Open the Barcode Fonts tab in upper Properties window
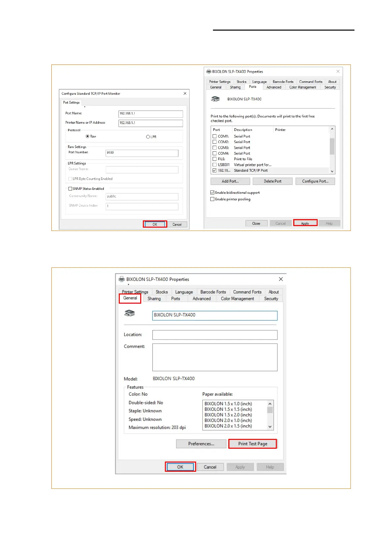This screenshot has width=392, height=554. 283,82
